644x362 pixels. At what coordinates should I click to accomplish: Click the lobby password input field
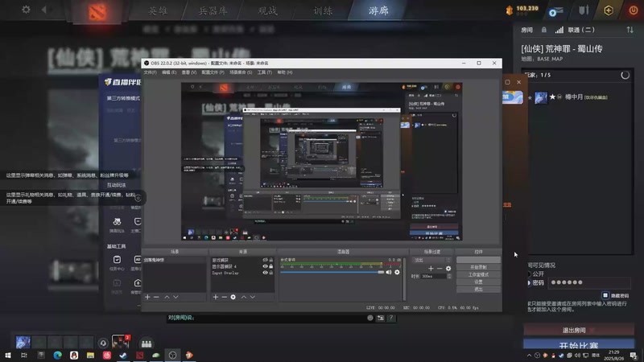point(589,283)
